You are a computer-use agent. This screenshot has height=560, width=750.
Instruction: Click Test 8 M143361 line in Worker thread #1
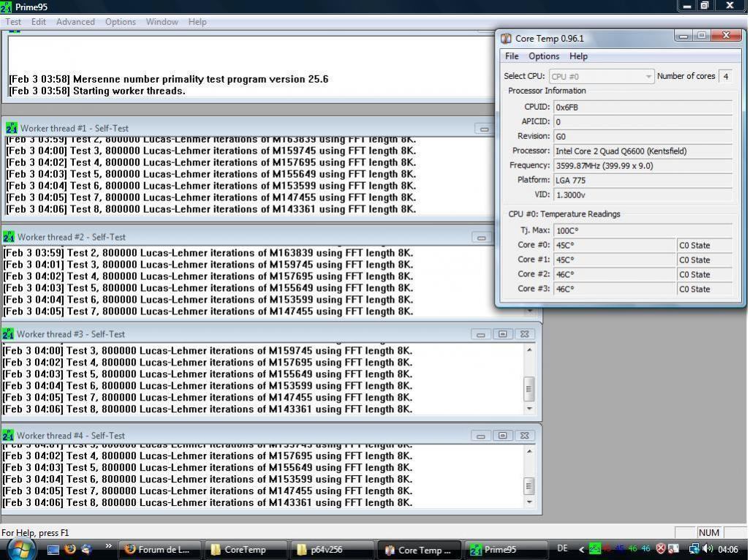pyautogui.click(x=211, y=209)
